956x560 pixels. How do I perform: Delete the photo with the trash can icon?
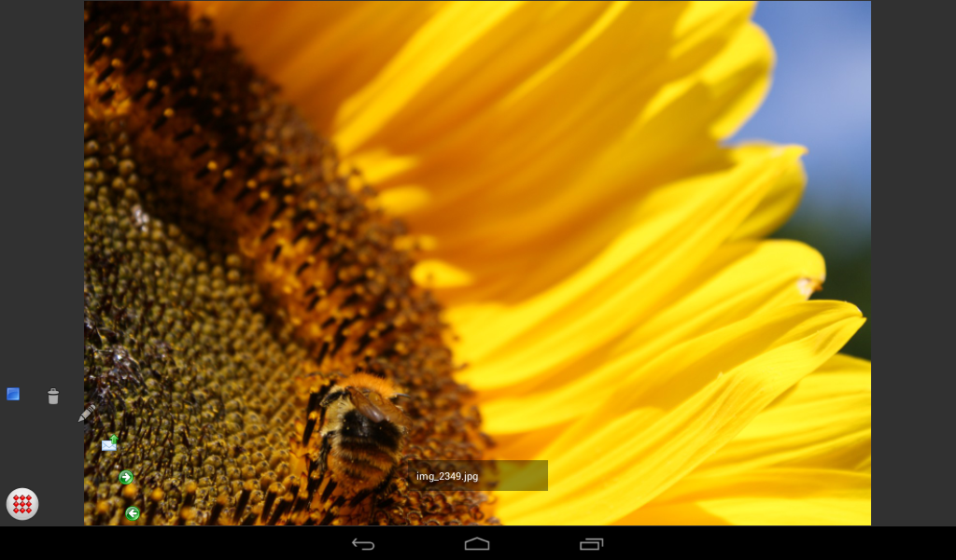[x=53, y=396]
